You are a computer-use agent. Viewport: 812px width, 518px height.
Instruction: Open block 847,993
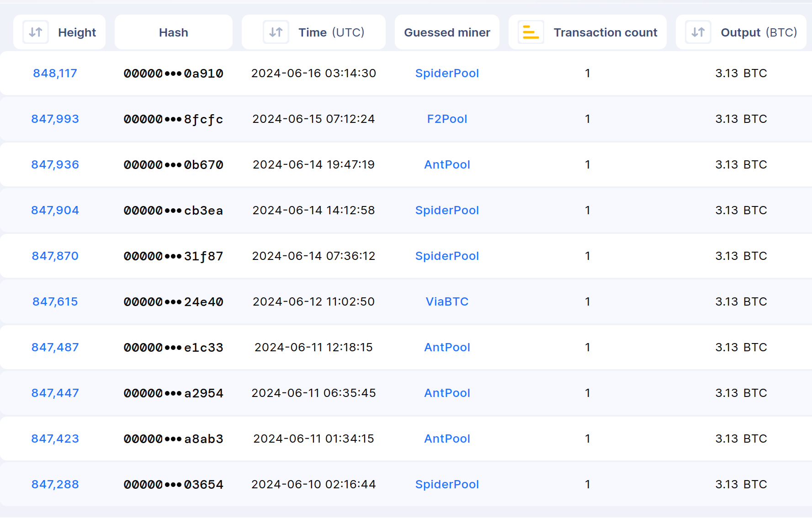click(x=55, y=119)
